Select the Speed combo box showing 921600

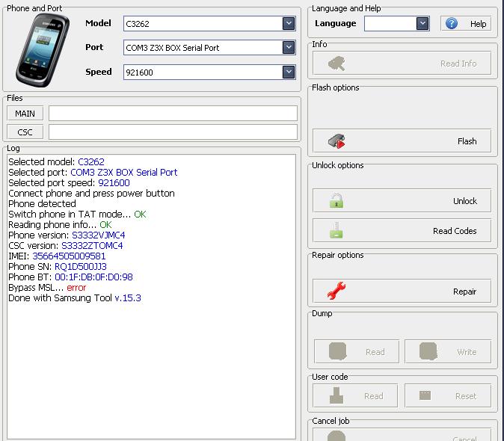pyautogui.click(x=209, y=72)
